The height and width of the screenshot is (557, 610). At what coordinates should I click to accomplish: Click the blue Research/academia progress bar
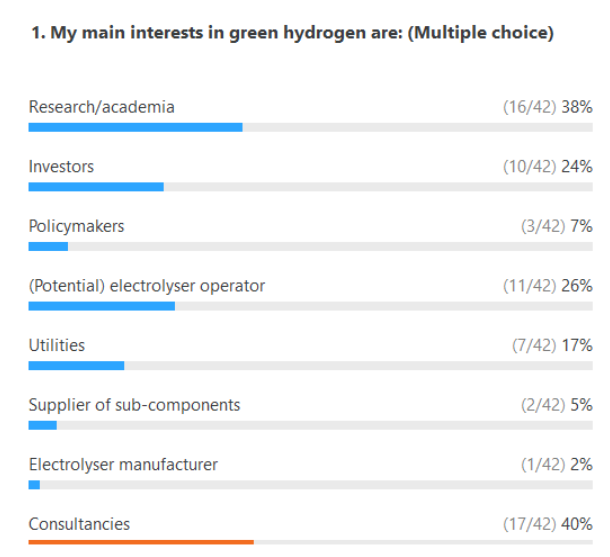pos(135,127)
